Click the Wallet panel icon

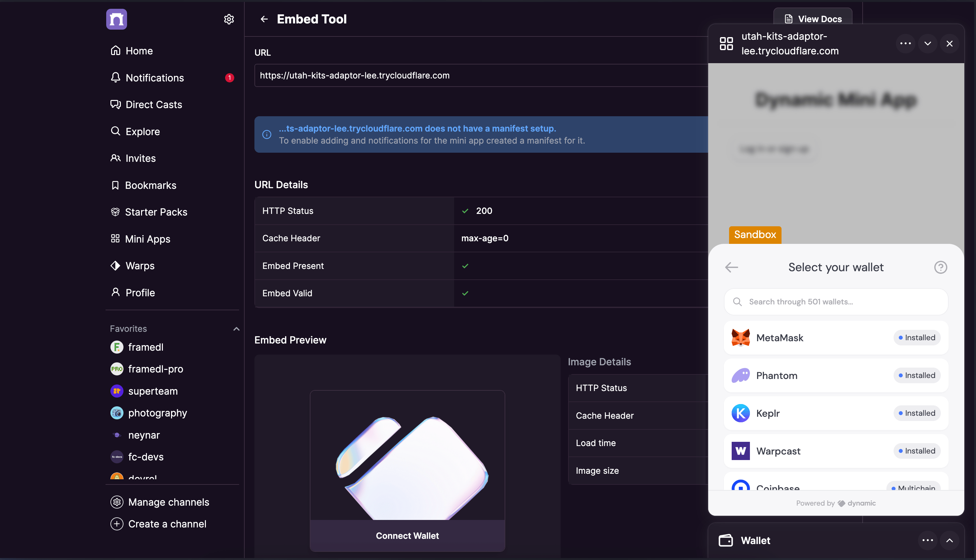[726, 540]
